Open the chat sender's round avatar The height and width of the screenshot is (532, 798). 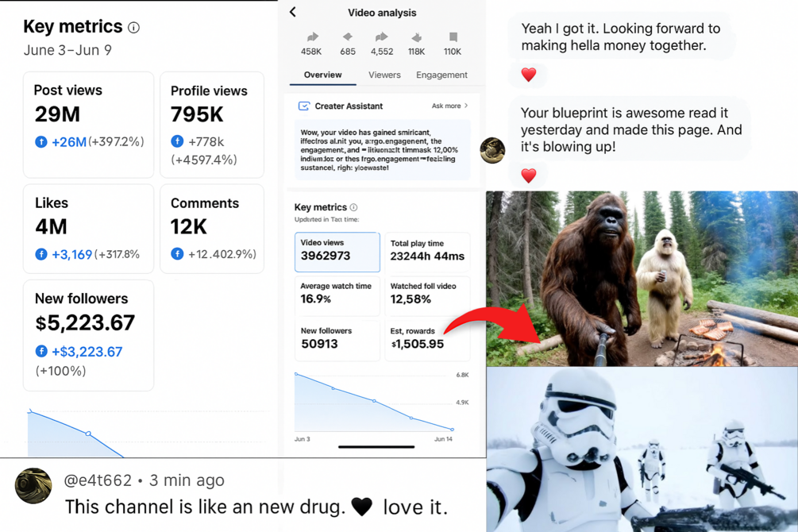492,150
